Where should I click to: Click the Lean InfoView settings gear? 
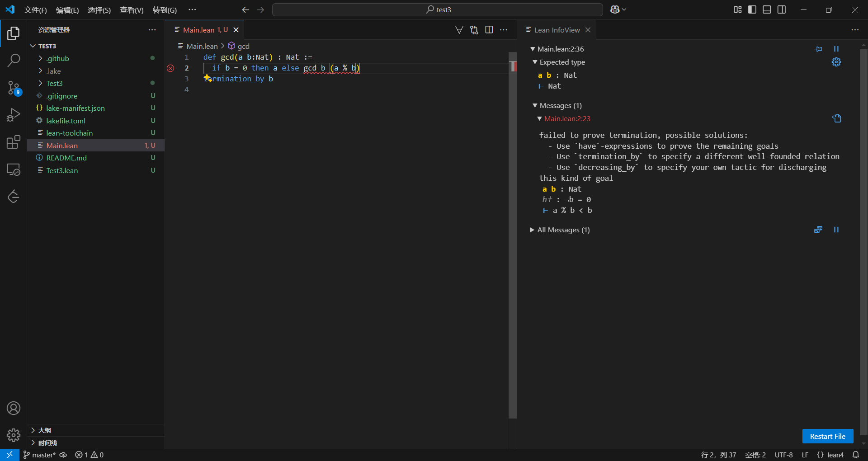tap(836, 62)
